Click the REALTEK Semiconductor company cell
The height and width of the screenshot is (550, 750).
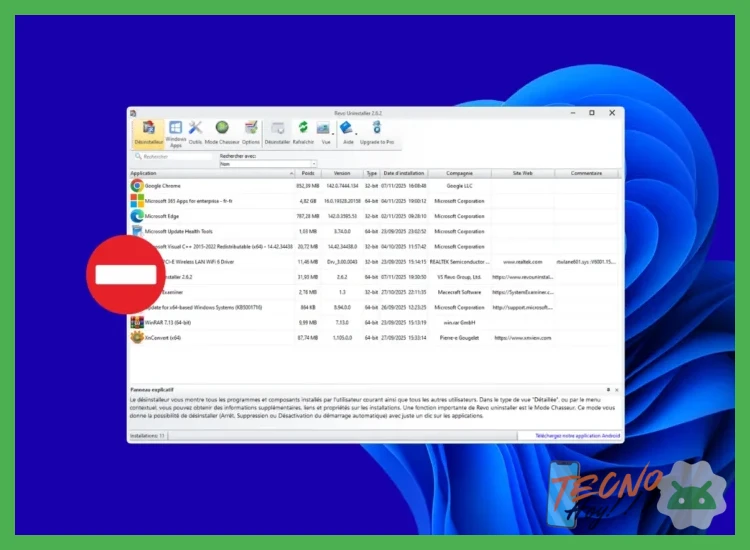[459, 262]
